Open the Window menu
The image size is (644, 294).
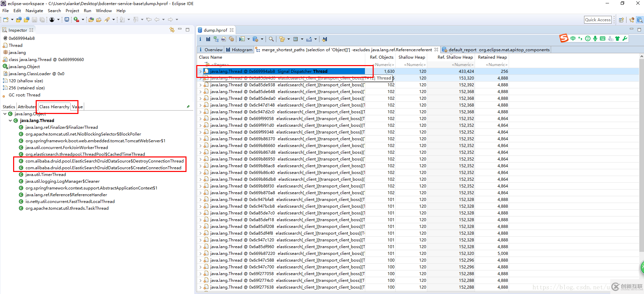pos(104,11)
